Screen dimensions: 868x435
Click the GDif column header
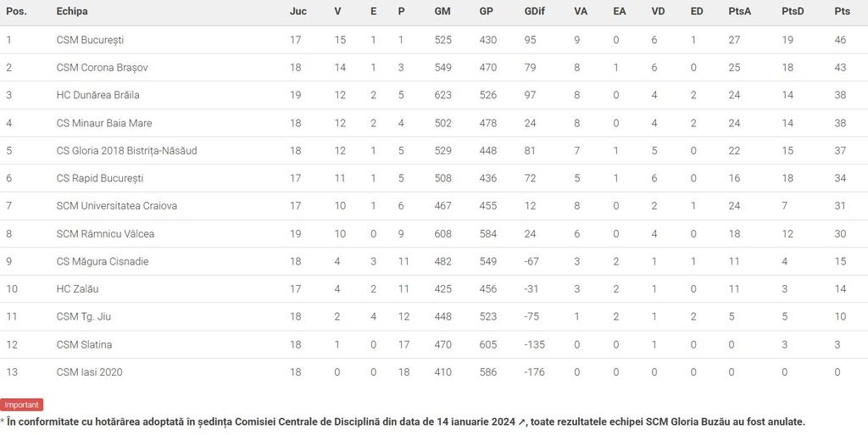point(535,12)
